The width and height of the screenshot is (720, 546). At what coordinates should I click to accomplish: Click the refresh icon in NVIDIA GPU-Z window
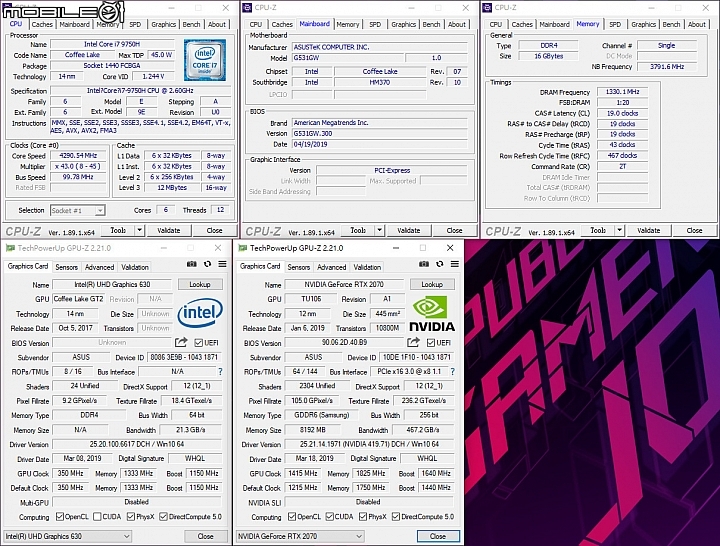click(440, 264)
